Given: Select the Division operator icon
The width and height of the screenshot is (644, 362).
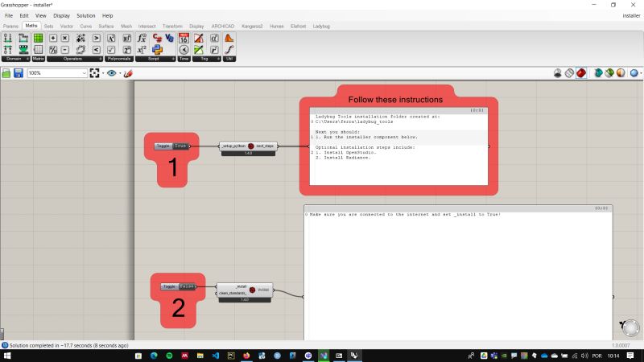Looking at the screenshot, I should pyautogui.click(x=53, y=50).
